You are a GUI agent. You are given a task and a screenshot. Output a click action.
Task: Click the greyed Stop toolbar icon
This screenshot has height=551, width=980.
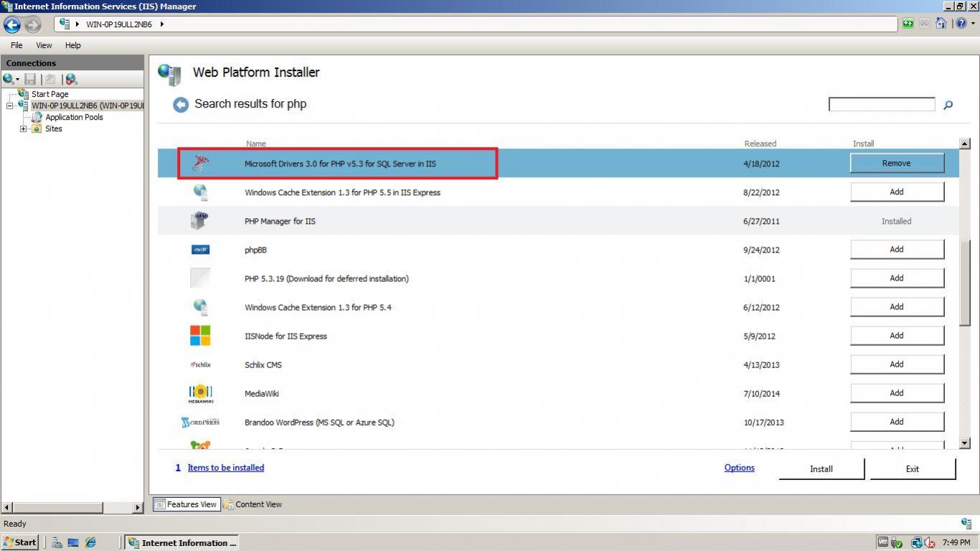pos(924,24)
